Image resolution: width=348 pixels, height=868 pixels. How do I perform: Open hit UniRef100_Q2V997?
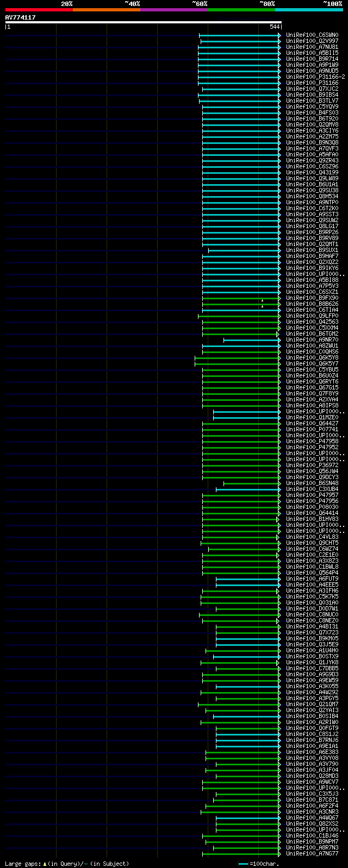click(312, 41)
